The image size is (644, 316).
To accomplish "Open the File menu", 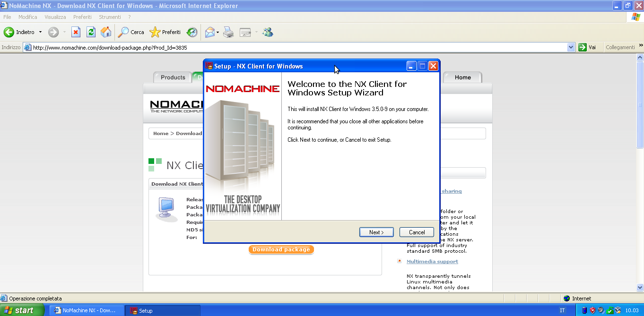I will click(7, 17).
